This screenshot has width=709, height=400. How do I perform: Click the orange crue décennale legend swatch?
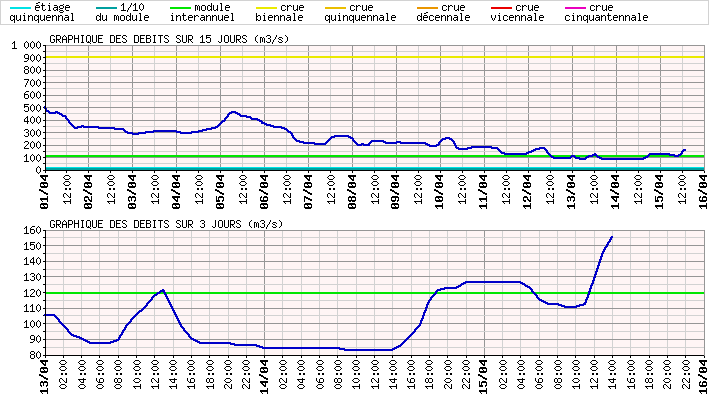427,8
